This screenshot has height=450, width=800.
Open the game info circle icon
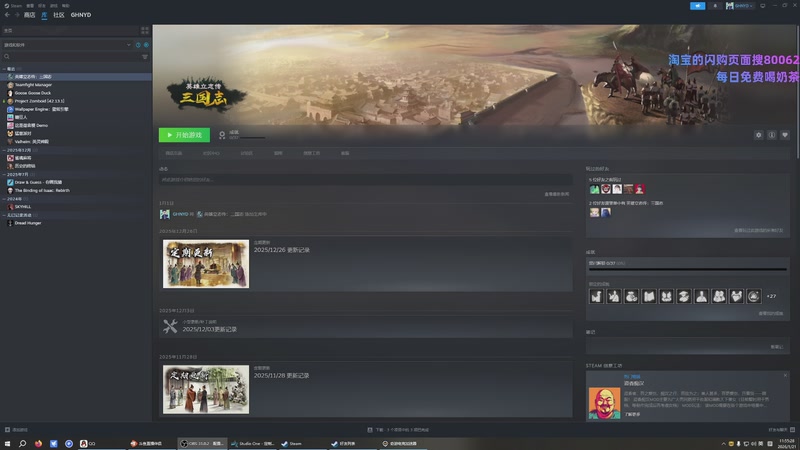(771, 135)
